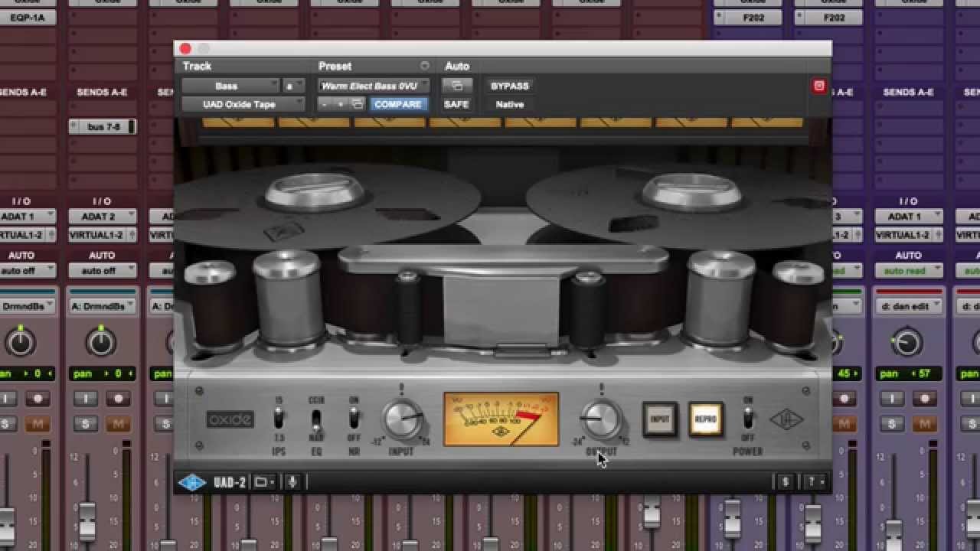Open the plug-in settings select icon
The height and width of the screenshot is (551, 980).
click(x=357, y=104)
